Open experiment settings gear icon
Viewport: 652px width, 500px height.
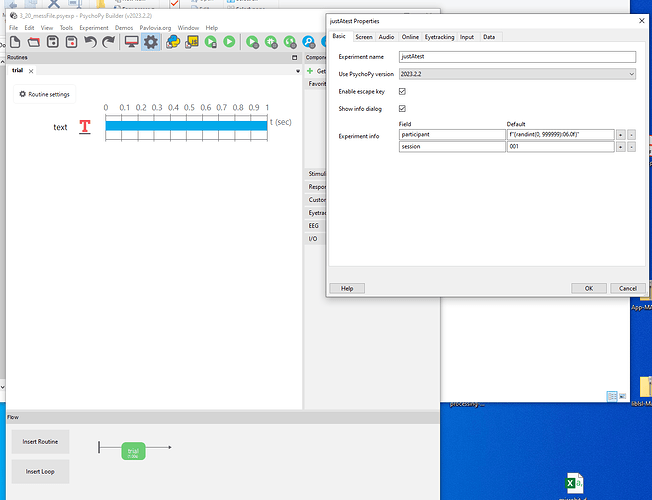[151, 42]
